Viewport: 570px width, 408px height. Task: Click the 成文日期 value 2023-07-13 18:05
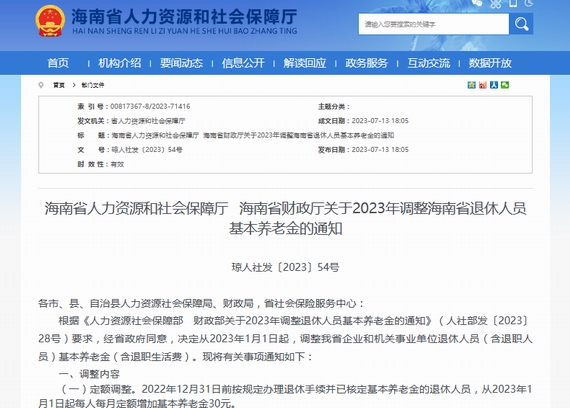pos(380,121)
